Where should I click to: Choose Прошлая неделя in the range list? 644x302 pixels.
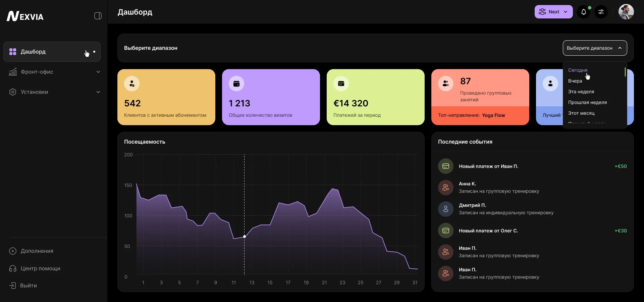[x=587, y=102]
